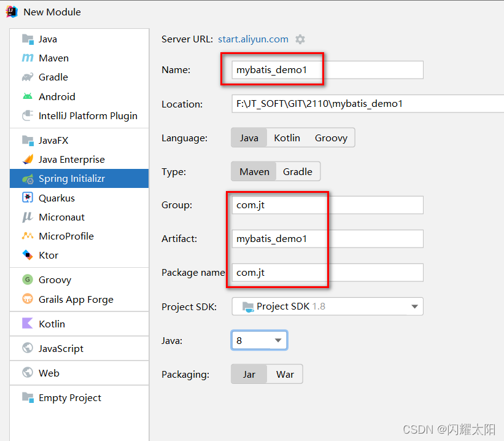
Task: Click the Quarkus icon
Action: point(28,198)
